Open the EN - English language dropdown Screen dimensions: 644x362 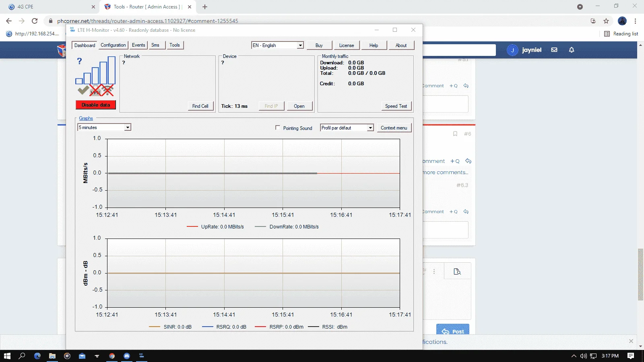tap(277, 45)
